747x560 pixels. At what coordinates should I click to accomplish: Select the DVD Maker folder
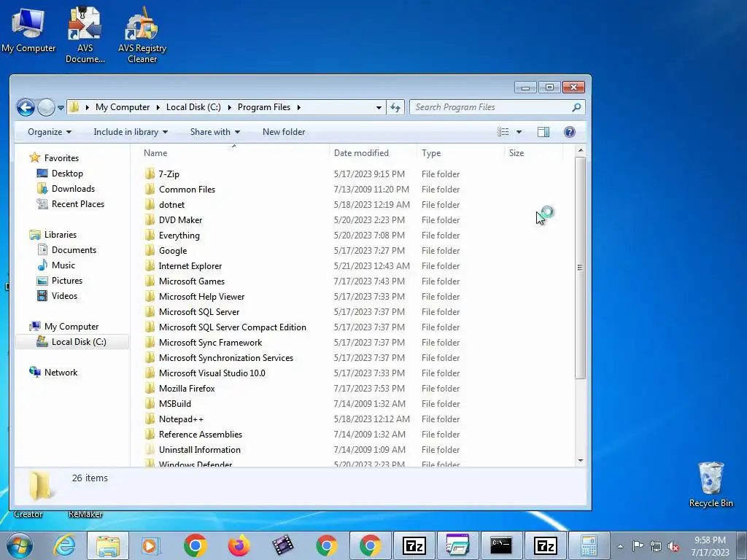point(181,220)
